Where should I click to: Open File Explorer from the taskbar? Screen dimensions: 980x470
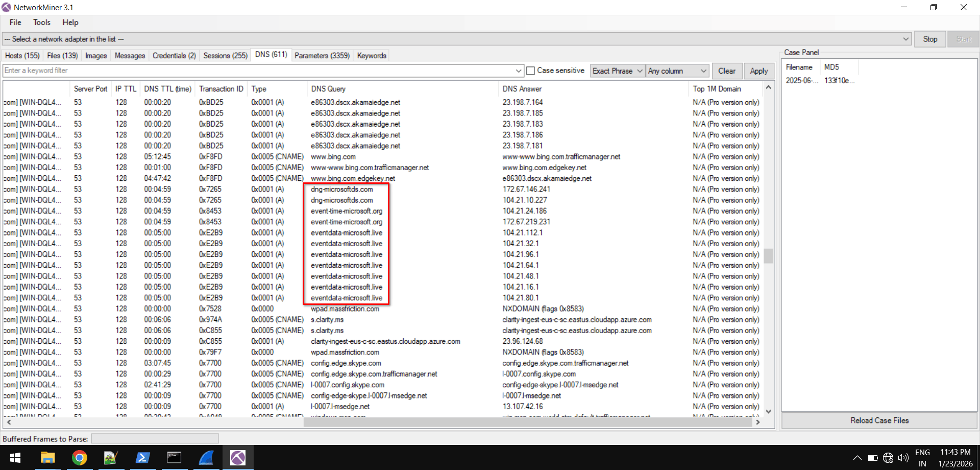[48, 457]
